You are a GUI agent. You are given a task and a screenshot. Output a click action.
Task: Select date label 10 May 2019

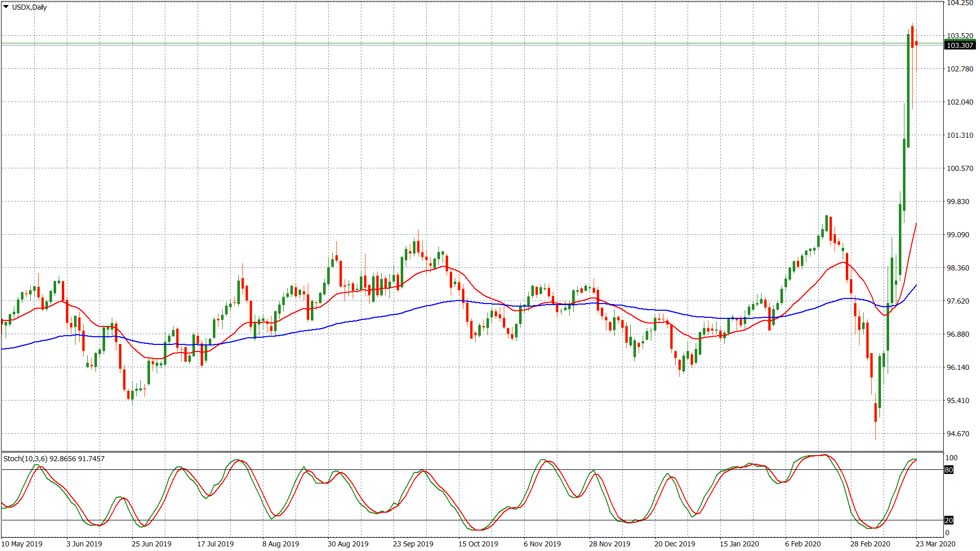point(21,544)
